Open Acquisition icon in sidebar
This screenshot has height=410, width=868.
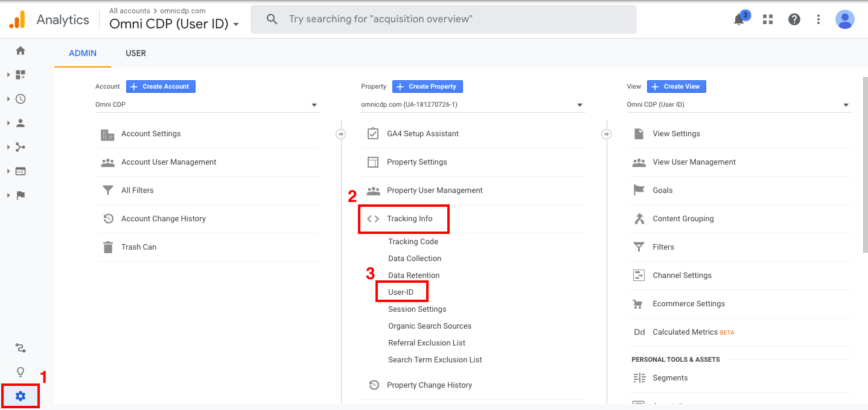(x=21, y=147)
